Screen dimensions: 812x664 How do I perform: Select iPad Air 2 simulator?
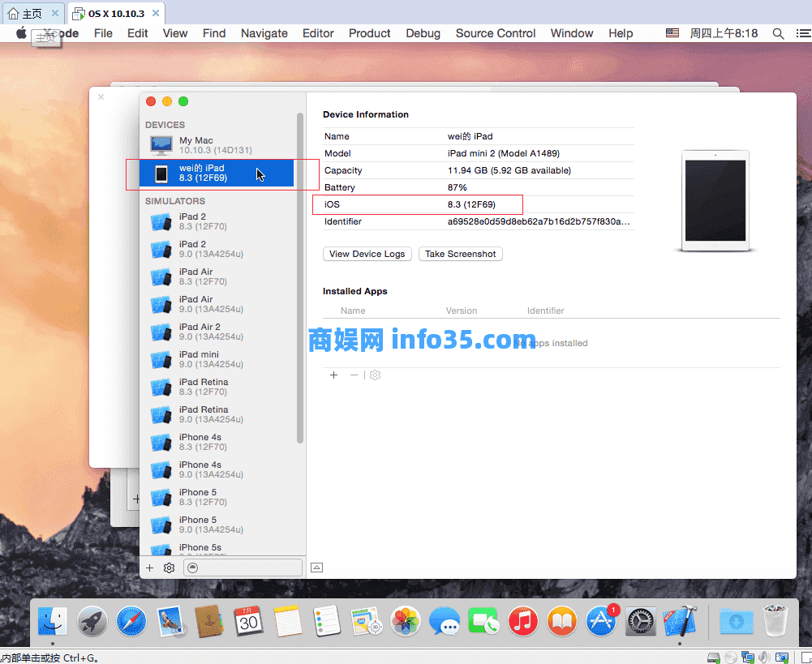pos(217,332)
